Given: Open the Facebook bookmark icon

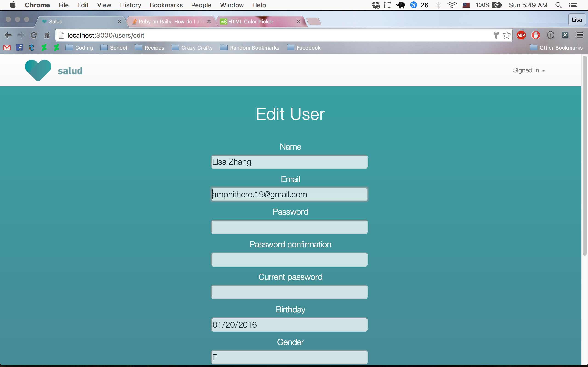Looking at the screenshot, I should [19, 47].
